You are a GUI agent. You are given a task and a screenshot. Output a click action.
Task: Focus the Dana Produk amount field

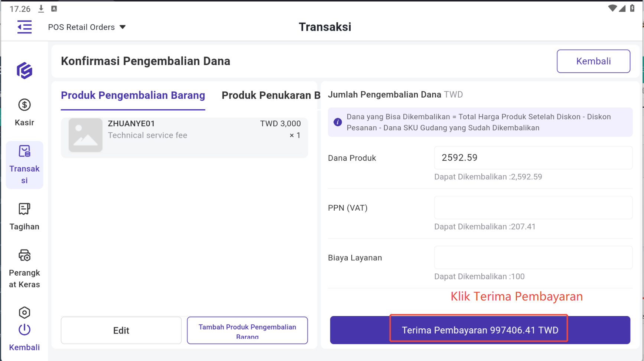pos(533,158)
